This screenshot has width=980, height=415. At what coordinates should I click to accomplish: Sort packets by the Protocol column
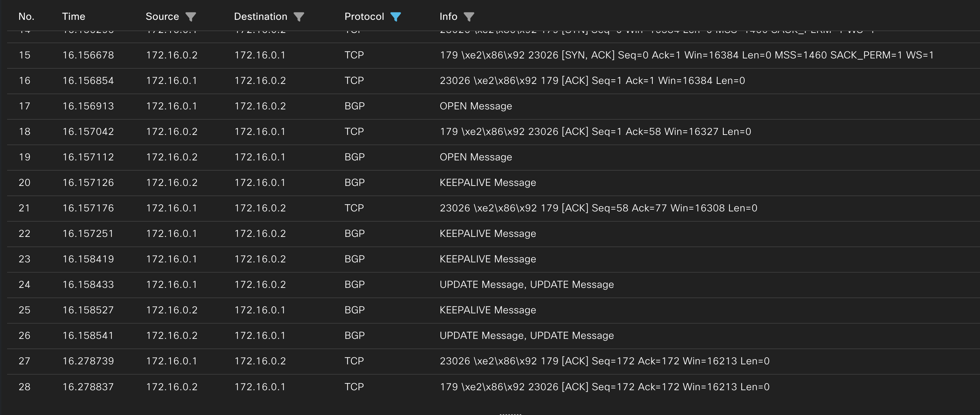tap(364, 16)
